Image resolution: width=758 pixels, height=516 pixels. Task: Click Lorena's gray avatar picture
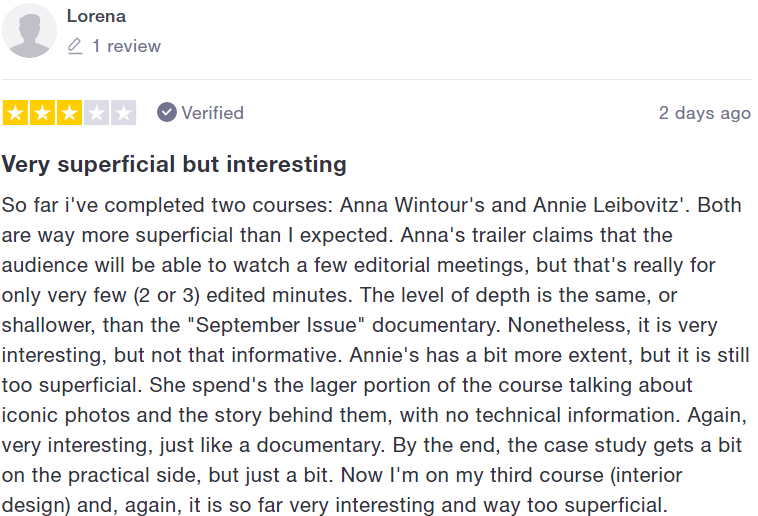[29, 30]
